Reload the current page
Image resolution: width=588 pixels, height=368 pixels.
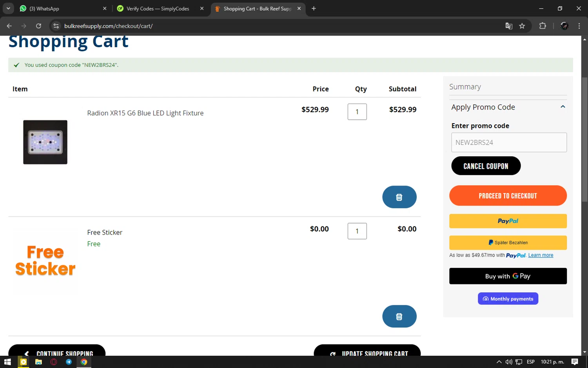[x=38, y=26]
